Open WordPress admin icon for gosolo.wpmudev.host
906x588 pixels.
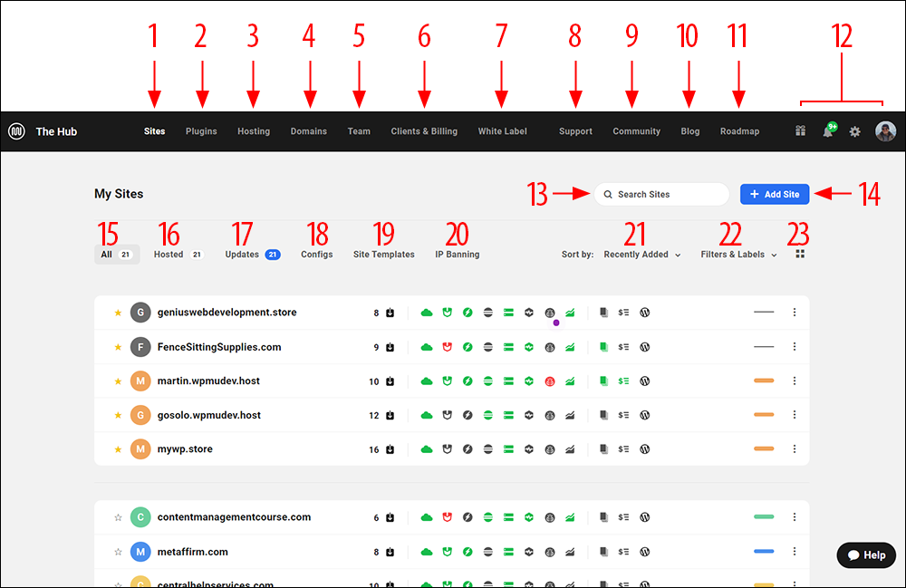pyautogui.click(x=645, y=415)
